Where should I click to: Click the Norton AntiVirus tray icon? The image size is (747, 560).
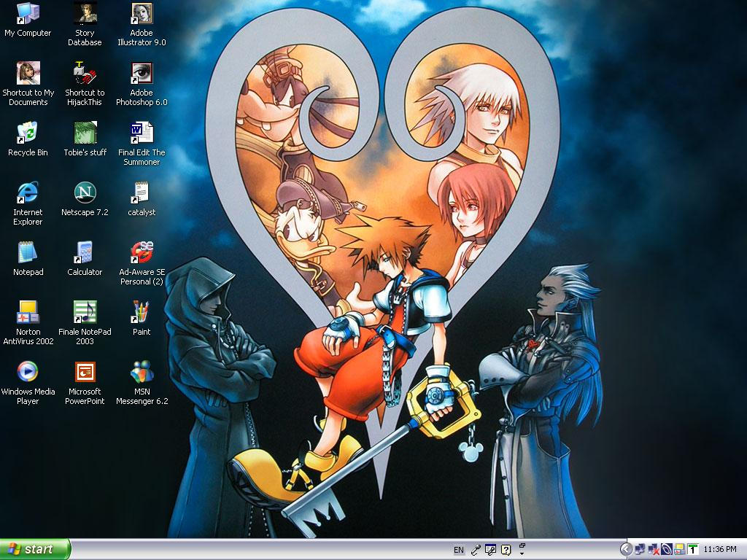pos(679,550)
